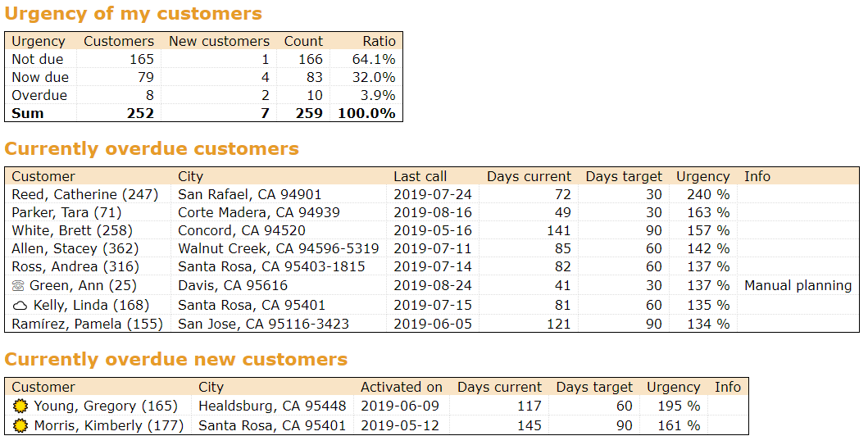
Task: Click Healdsburg, CA 95448 city cell
Action: pyautogui.click(x=272, y=406)
